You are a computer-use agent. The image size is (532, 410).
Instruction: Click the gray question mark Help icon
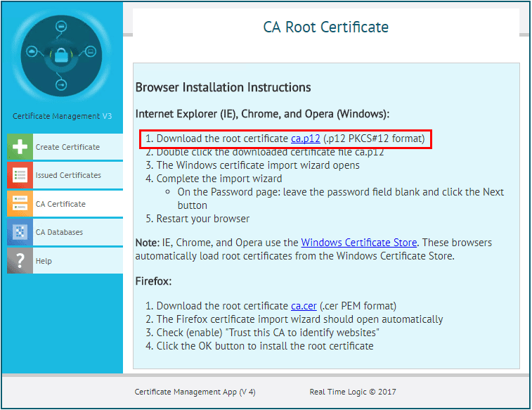click(20, 261)
